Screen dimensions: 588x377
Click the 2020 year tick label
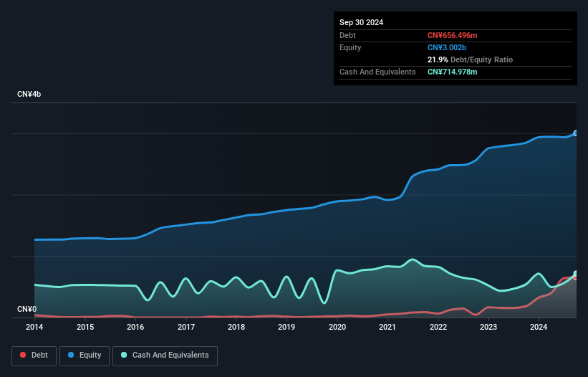coord(337,328)
